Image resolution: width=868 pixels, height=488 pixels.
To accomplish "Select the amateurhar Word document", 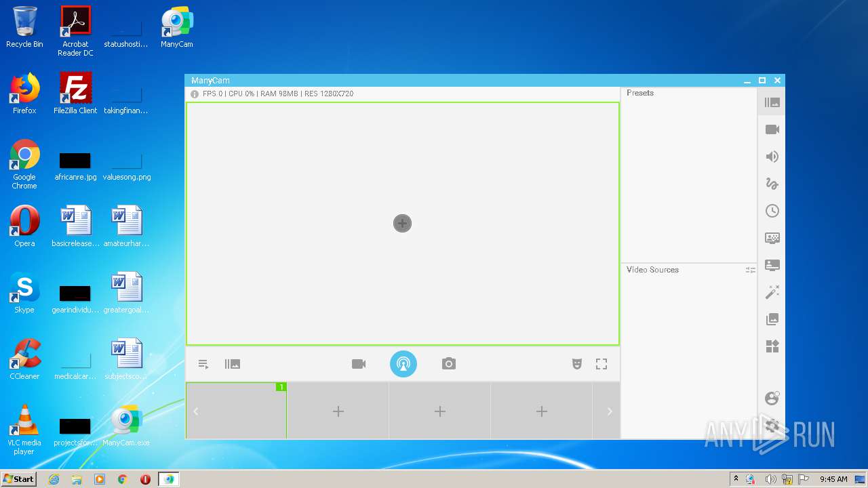I will [x=126, y=226].
